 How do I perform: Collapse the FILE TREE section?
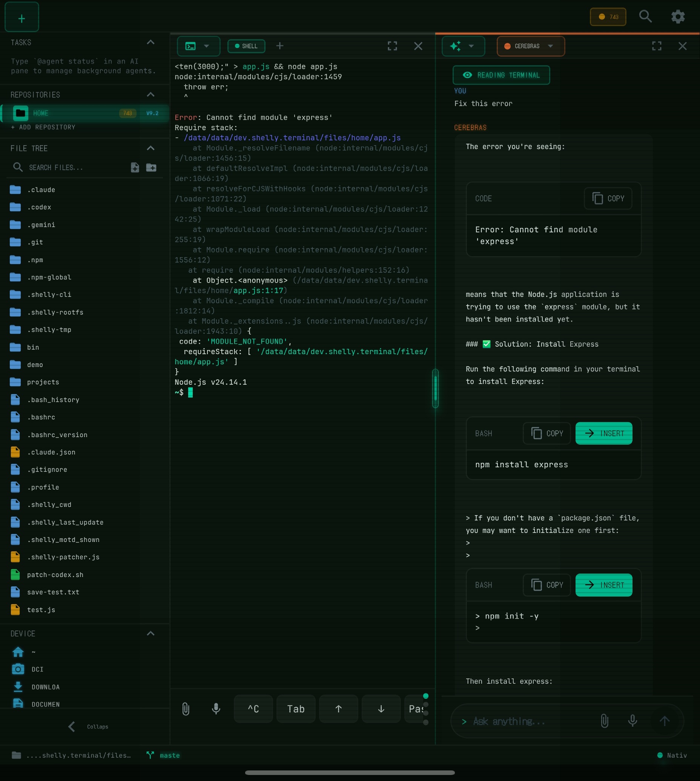pyautogui.click(x=151, y=149)
